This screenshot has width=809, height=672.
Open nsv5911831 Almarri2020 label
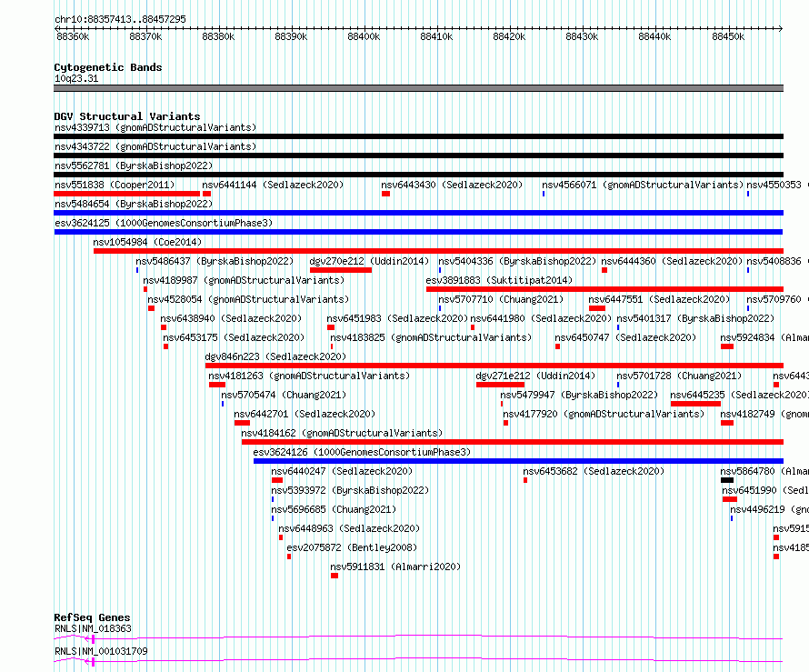(x=395, y=567)
